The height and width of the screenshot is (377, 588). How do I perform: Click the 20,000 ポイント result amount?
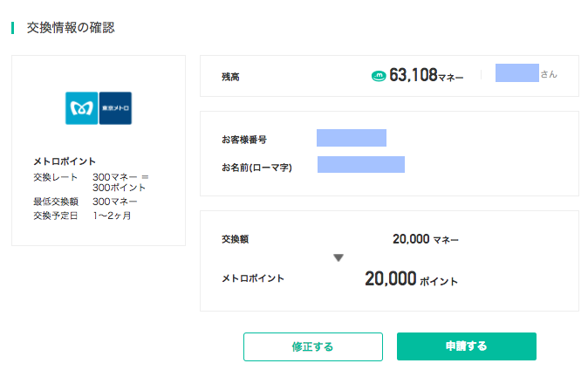(x=412, y=278)
